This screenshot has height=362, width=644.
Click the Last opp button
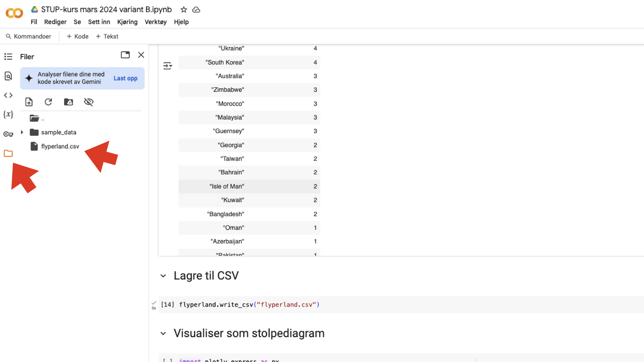click(125, 78)
